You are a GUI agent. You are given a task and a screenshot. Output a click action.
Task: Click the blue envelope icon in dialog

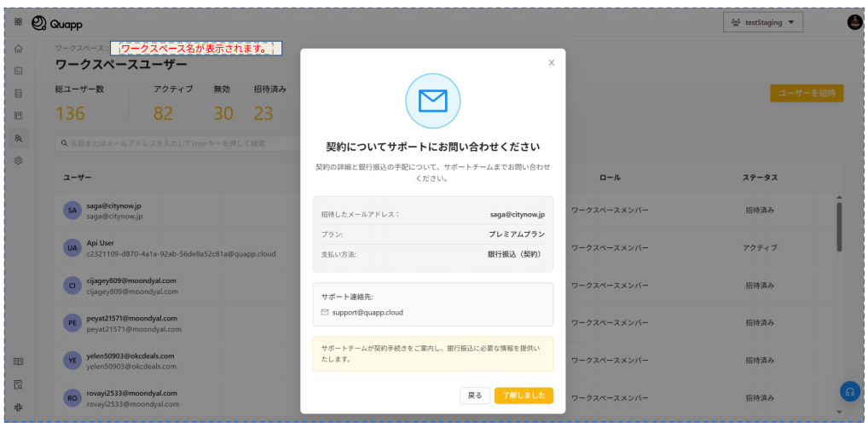click(432, 101)
